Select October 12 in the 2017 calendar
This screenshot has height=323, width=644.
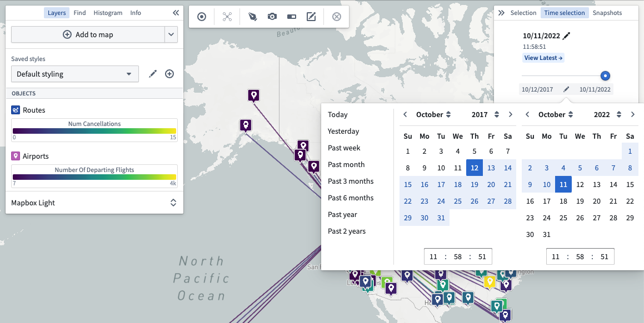[475, 168]
